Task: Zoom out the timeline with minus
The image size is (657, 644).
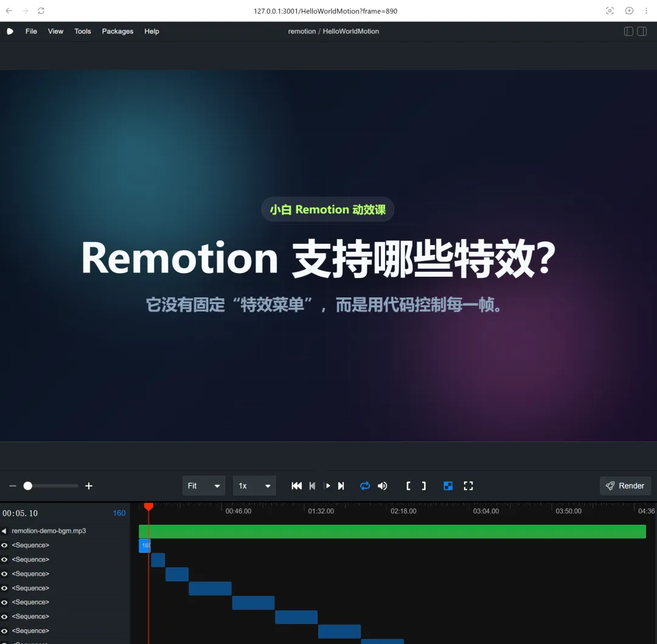Action: pyautogui.click(x=13, y=486)
